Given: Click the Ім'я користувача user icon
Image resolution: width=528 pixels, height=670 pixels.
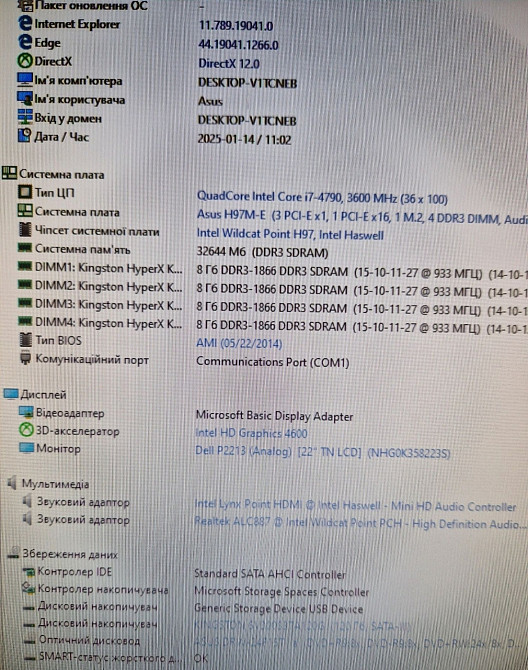Looking at the screenshot, I should [x=25, y=98].
